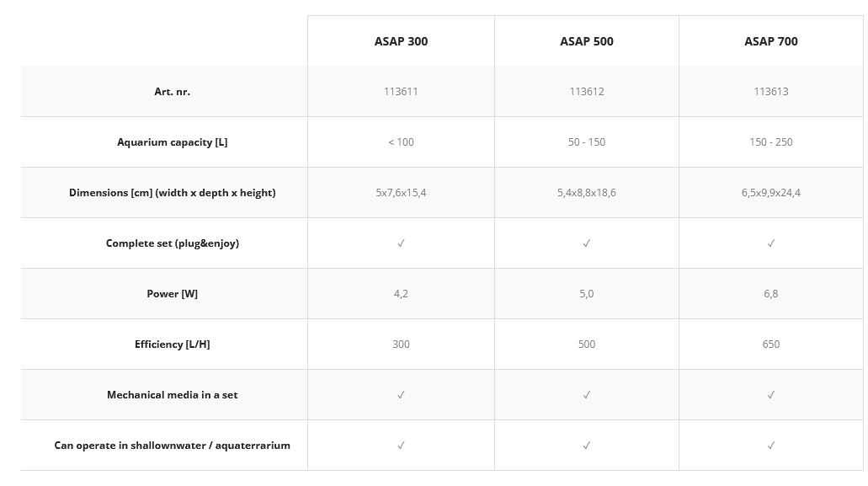Click the Power [W] row label
Image resolution: width=868 pixels, height=486 pixels.
[172, 294]
